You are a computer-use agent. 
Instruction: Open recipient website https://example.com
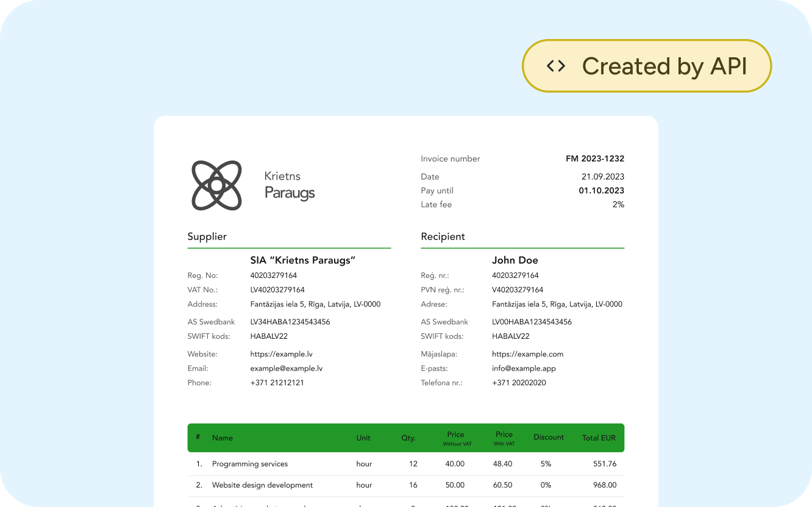pos(528,354)
